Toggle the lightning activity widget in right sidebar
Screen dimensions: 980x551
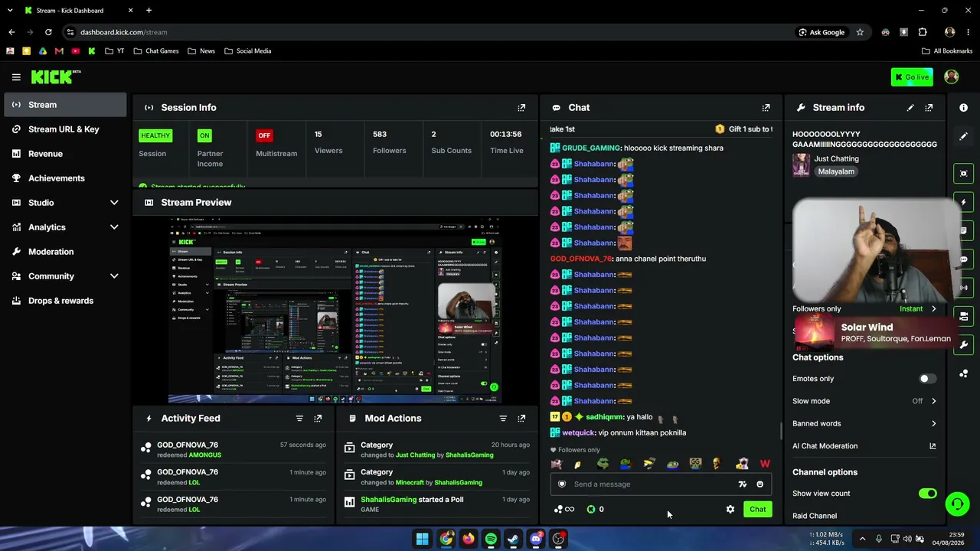(x=964, y=202)
